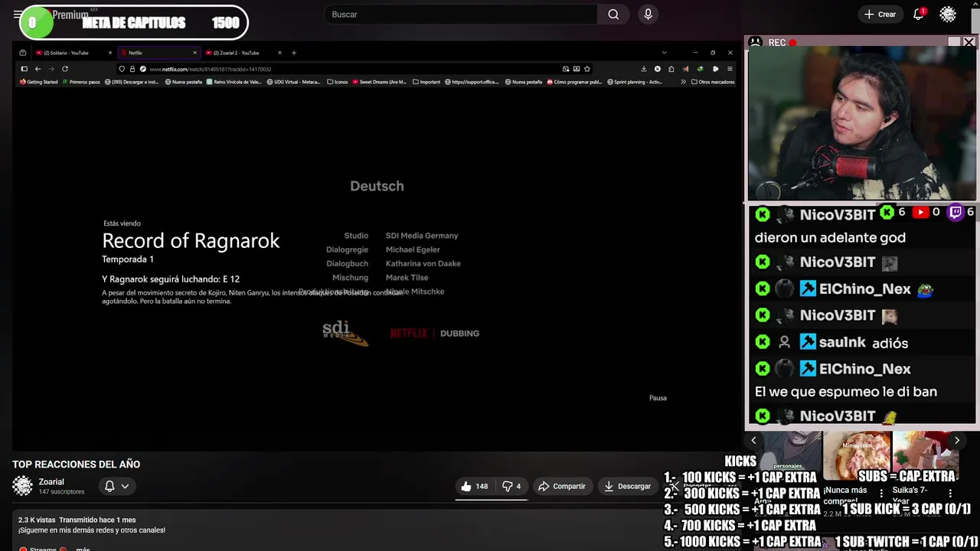Click the '147 suscriptores' subscriber count

click(x=61, y=492)
